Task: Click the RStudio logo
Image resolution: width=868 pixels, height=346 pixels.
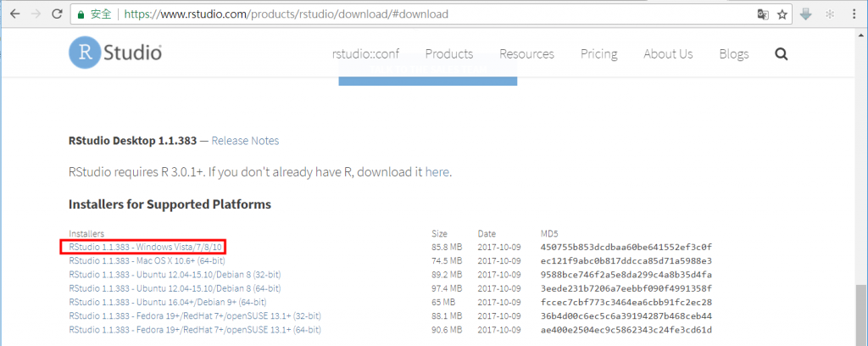Action: (x=115, y=53)
